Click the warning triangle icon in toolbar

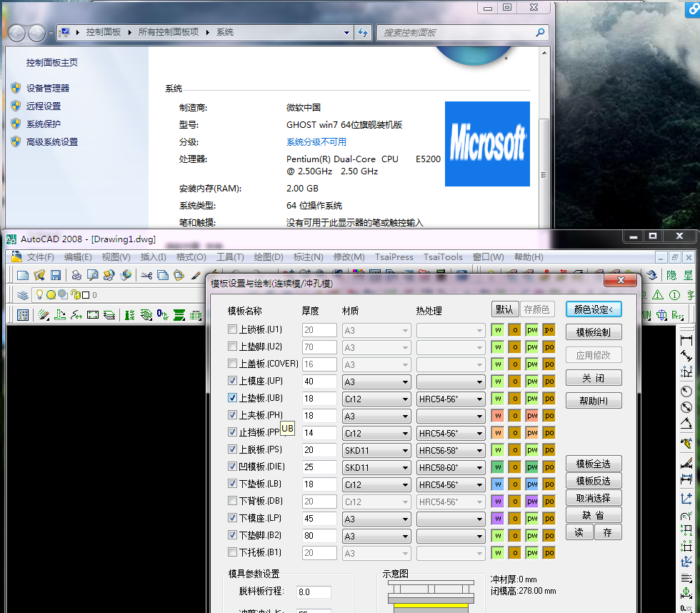click(658, 295)
